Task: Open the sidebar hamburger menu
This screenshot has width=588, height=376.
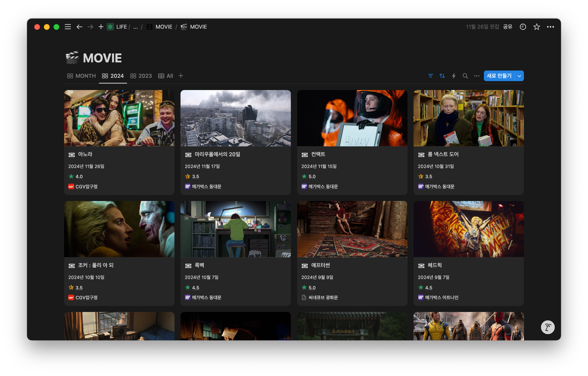Action: [x=68, y=27]
